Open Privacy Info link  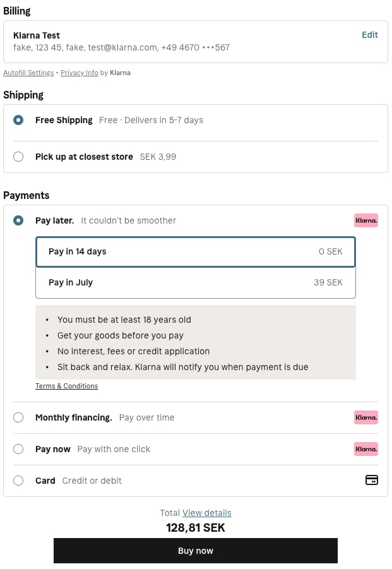(x=79, y=73)
